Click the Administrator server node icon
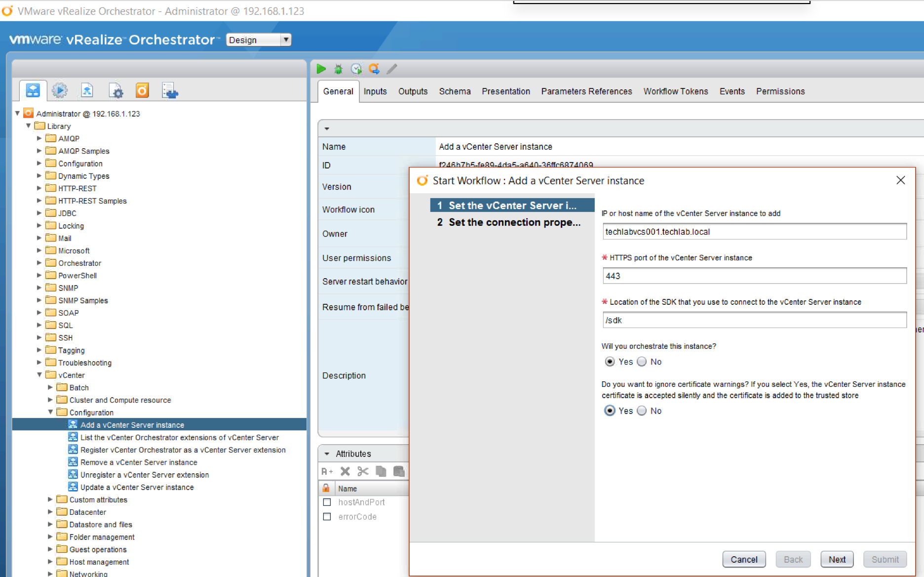The width and height of the screenshot is (924, 577). pyautogui.click(x=29, y=113)
